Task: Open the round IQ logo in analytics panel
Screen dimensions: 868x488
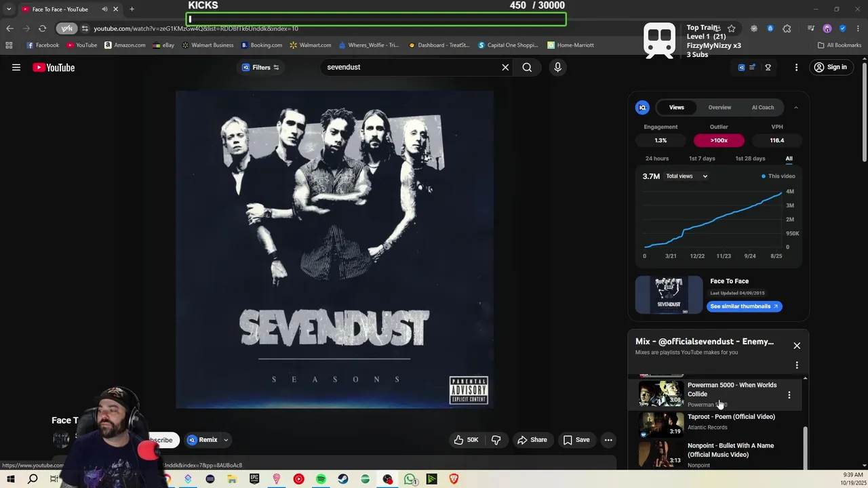Action: pyautogui.click(x=642, y=107)
